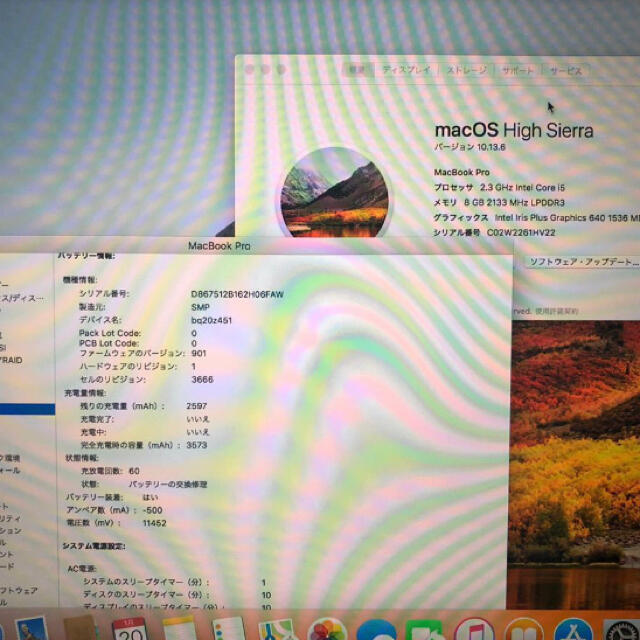The image size is (640, 640).
Task: Click the バージョン 10.13.6 text
Action: pyautogui.click(x=470, y=147)
